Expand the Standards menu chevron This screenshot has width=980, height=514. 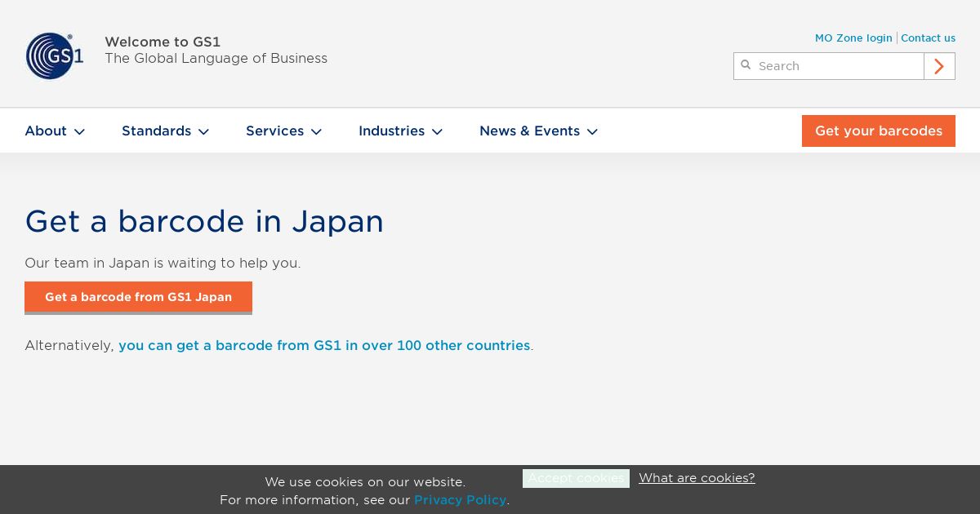[203, 131]
